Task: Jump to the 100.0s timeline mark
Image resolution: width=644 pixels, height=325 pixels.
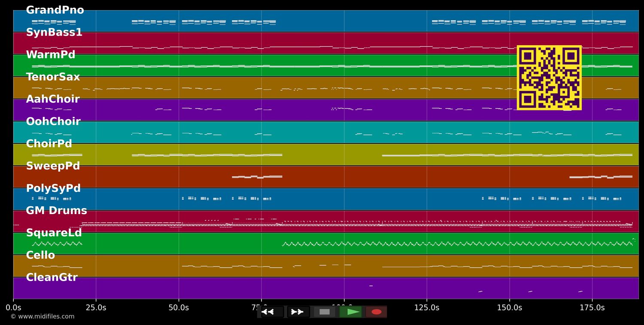Action: coord(344,307)
